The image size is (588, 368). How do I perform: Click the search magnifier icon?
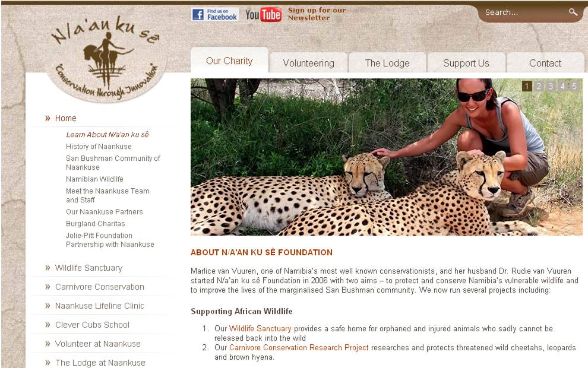point(573,12)
